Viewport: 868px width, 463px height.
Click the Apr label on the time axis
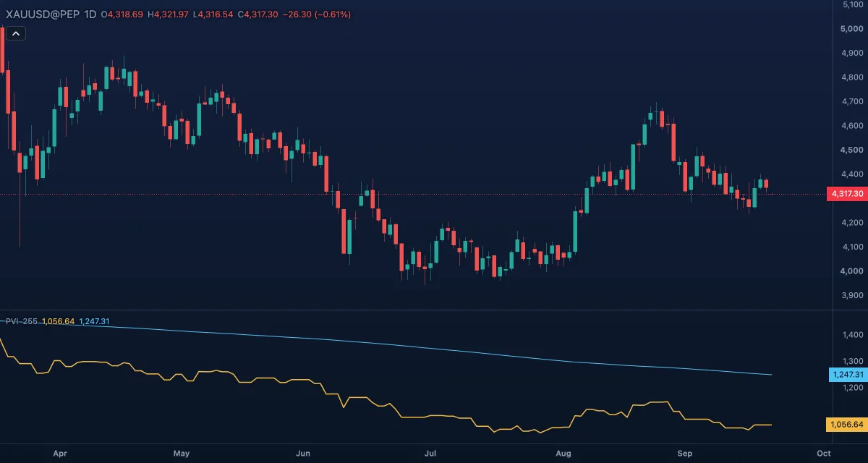click(60, 454)
